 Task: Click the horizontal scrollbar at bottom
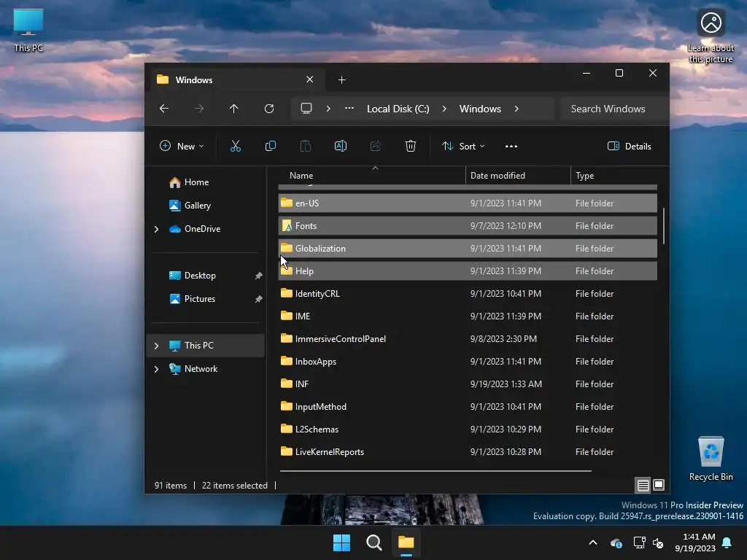coord(436,471)
